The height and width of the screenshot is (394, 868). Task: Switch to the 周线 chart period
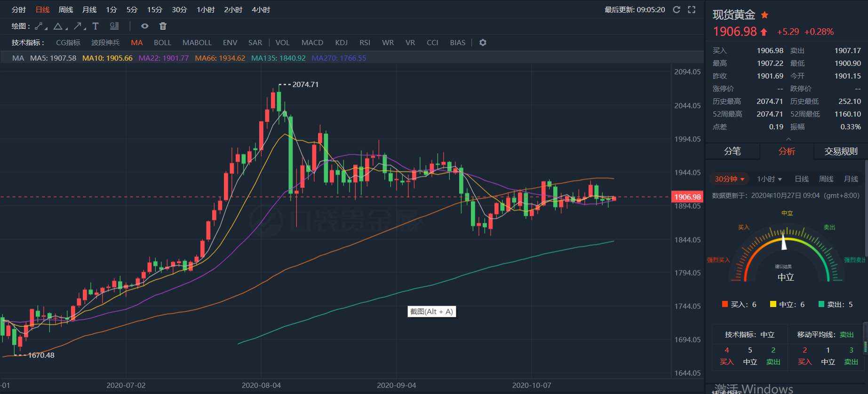coord(65,10)
